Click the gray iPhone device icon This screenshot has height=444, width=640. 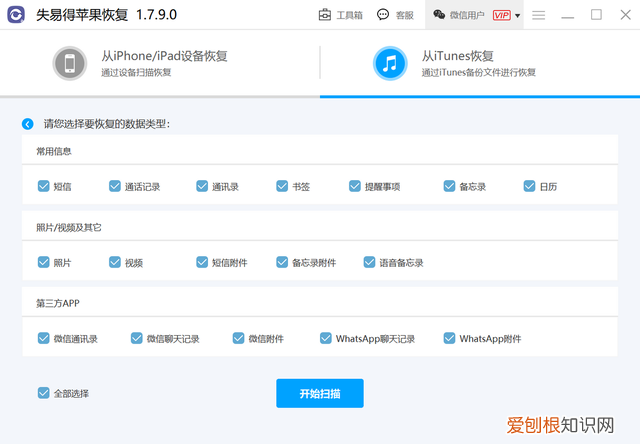[70, 63]
